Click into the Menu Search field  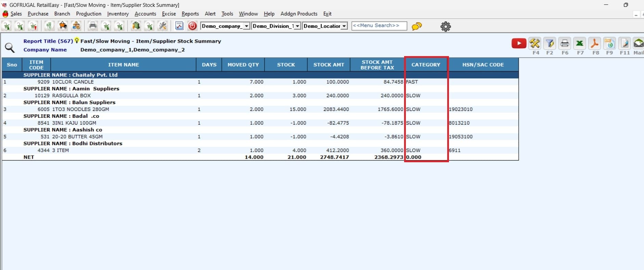click(379, 26)
